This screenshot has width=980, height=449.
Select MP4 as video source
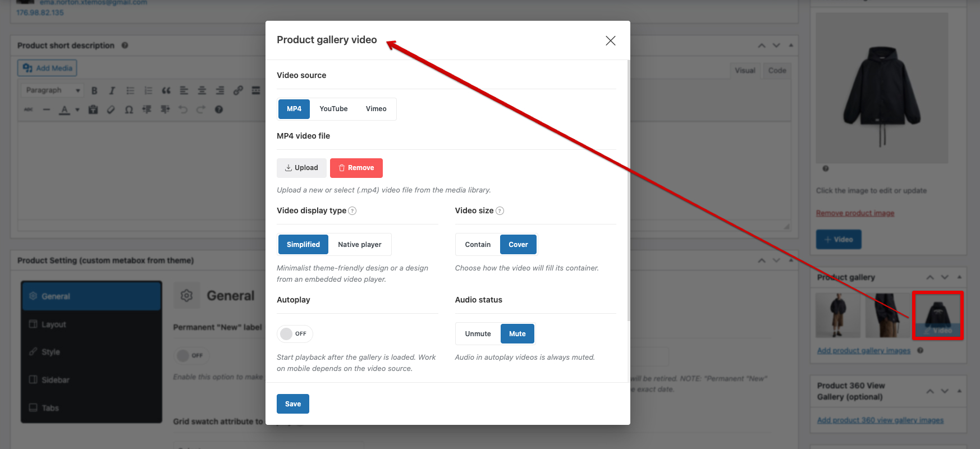294,109
